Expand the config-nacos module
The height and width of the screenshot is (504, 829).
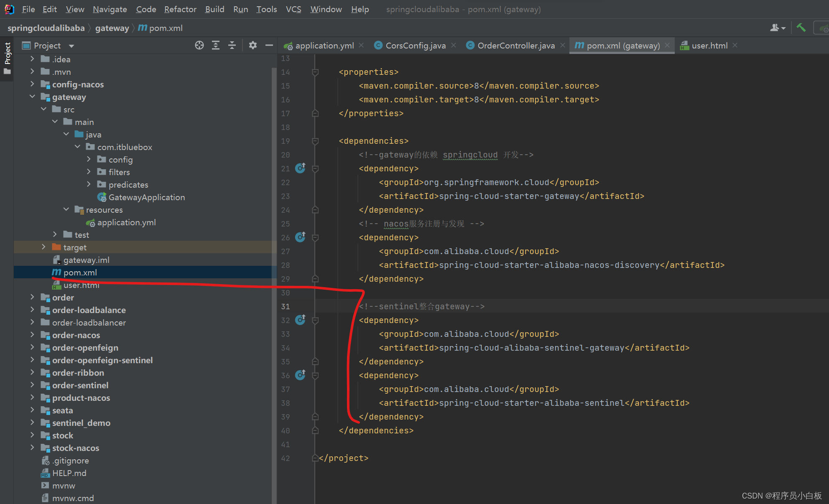(x=32, y=84)
